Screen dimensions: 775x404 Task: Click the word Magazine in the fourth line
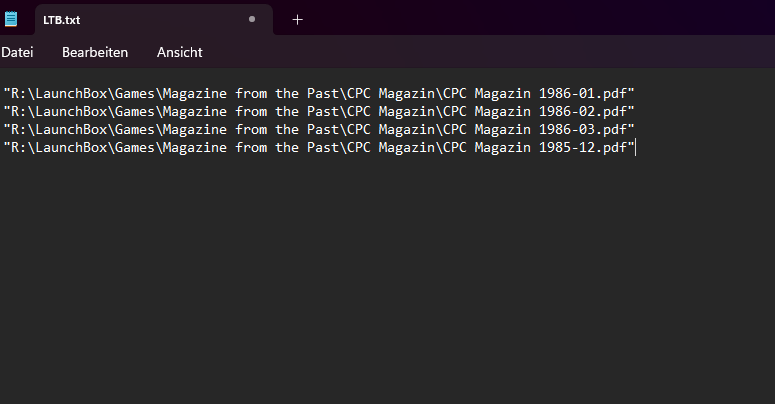tap(195, 147)
